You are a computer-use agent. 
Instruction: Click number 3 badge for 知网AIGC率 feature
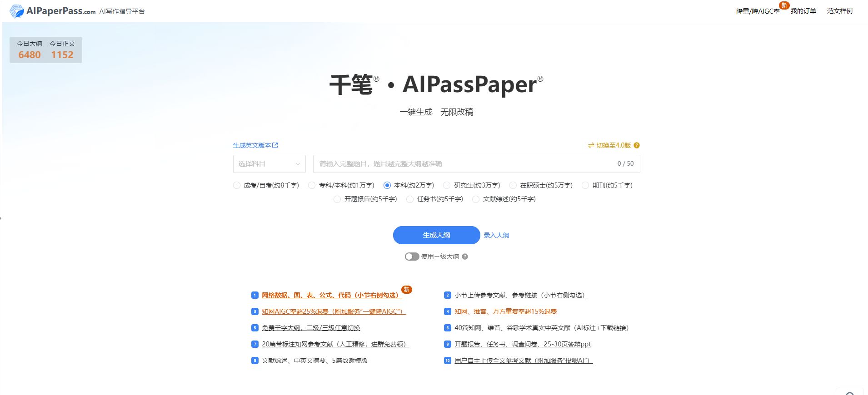(x=255, y=311)
